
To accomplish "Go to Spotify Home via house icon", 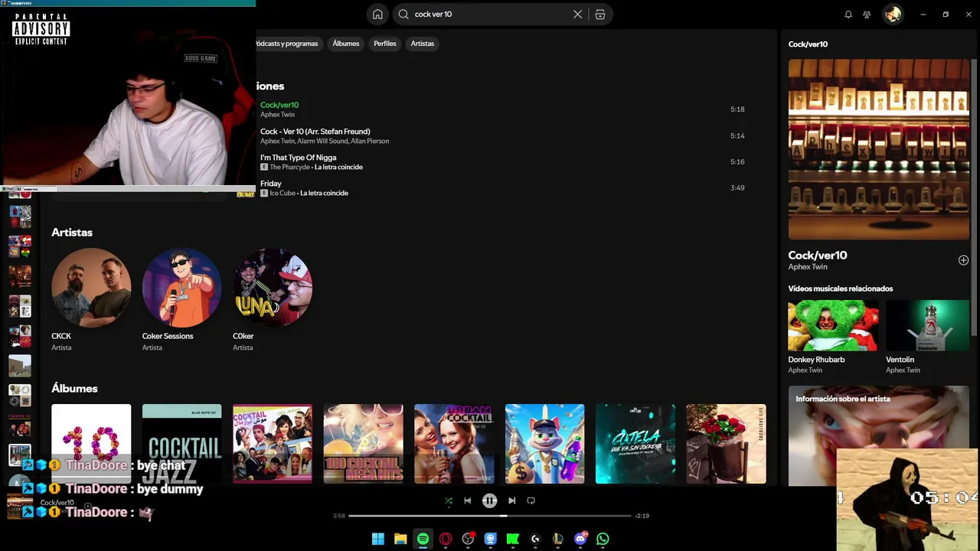I will point(377,15).
